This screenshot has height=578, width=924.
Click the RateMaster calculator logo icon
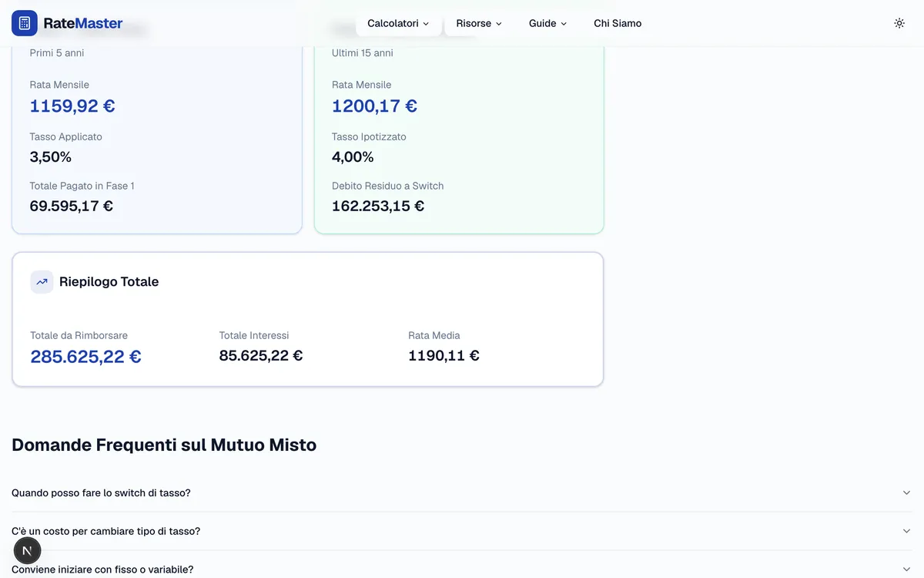25,23
